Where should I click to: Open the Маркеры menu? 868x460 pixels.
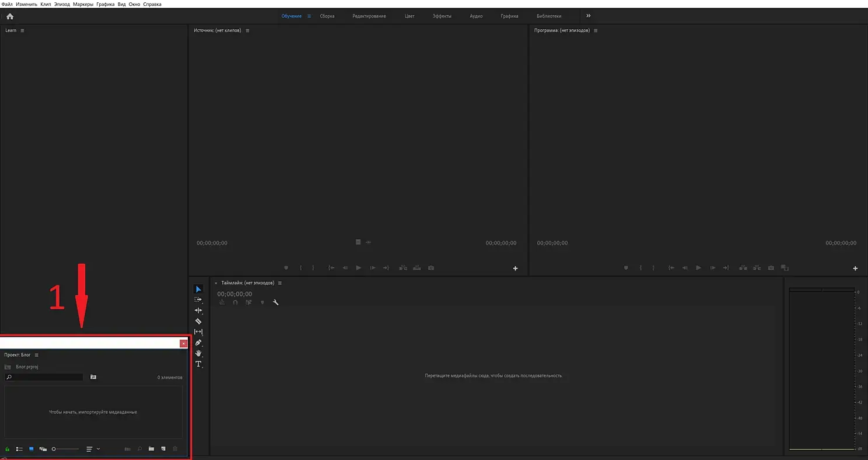point(83,4)
